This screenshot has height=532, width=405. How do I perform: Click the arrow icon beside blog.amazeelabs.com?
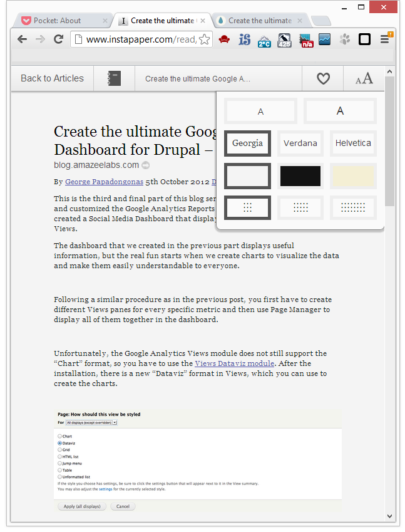point(146,165)
